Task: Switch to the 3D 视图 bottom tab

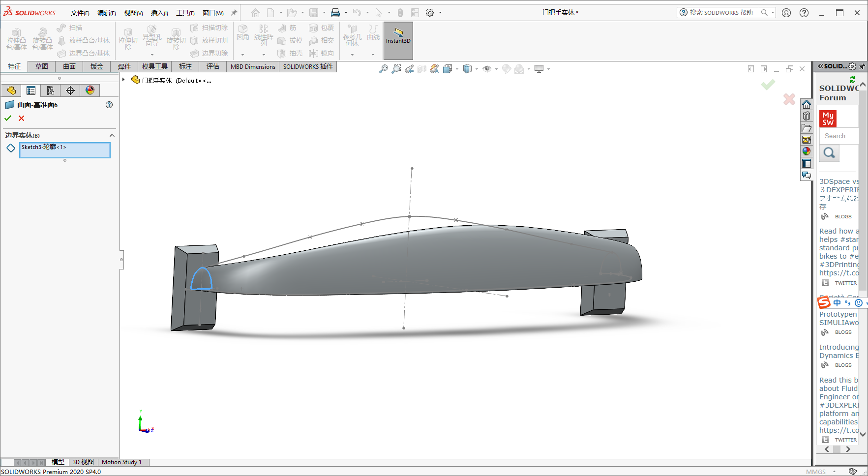Action: 83,462
